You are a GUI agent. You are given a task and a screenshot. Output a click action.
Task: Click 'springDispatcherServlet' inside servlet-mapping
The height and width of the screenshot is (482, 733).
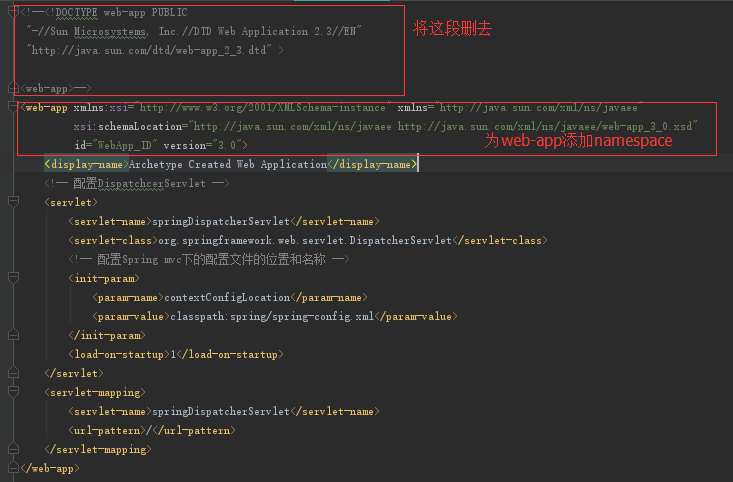pos(221,411)
